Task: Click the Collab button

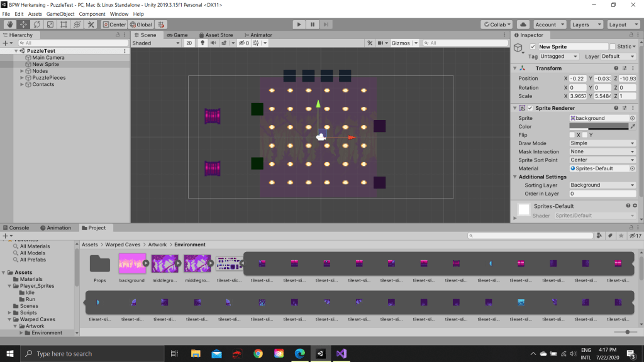Action: click(496, 25)
